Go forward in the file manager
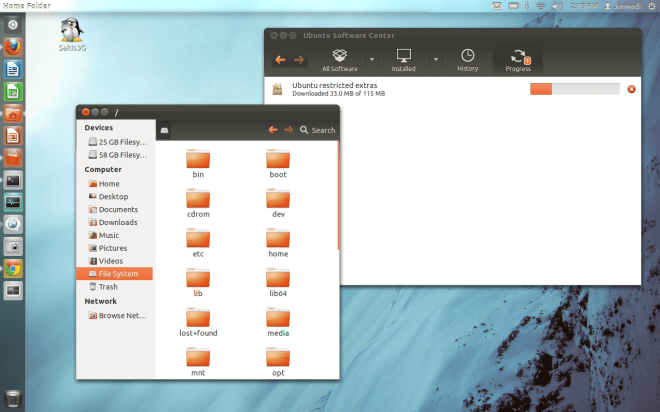 coord(288,130)
